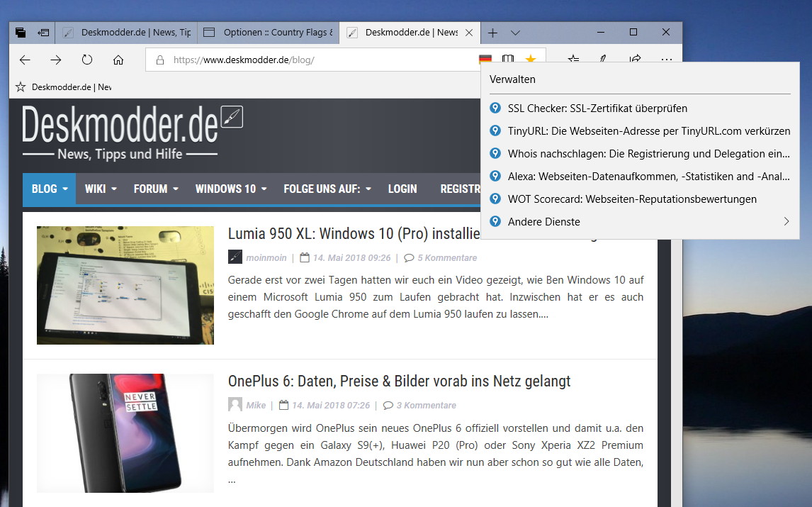The image size is (812, 507).
Task: Minimize the Edge browser window
Action: (x=601, y=32)
